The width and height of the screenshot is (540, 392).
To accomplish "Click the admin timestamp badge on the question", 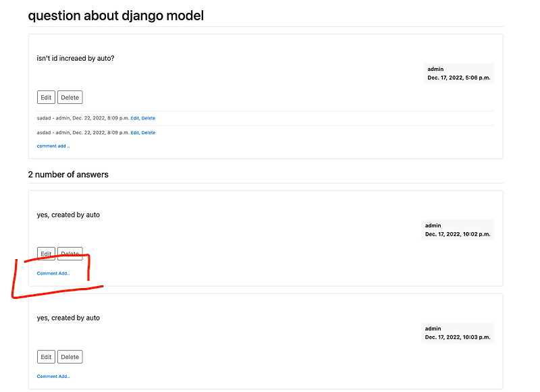I will tap(459, 73).
